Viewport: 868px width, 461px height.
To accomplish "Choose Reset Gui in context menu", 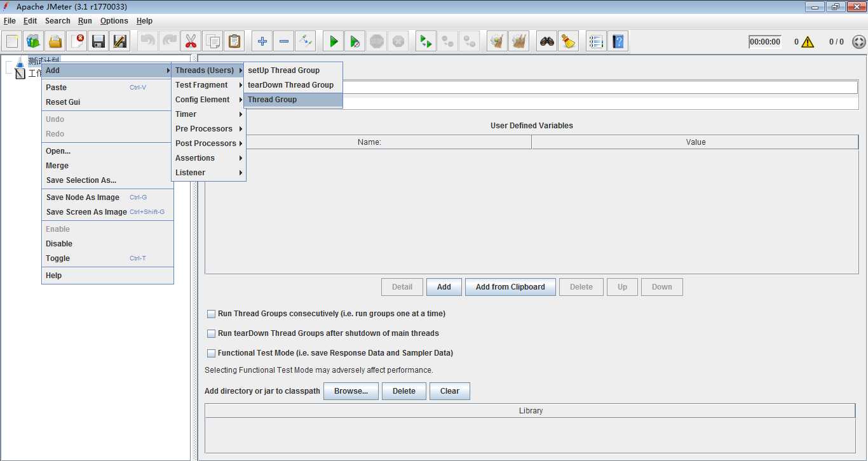I will [x=107, y=102].
